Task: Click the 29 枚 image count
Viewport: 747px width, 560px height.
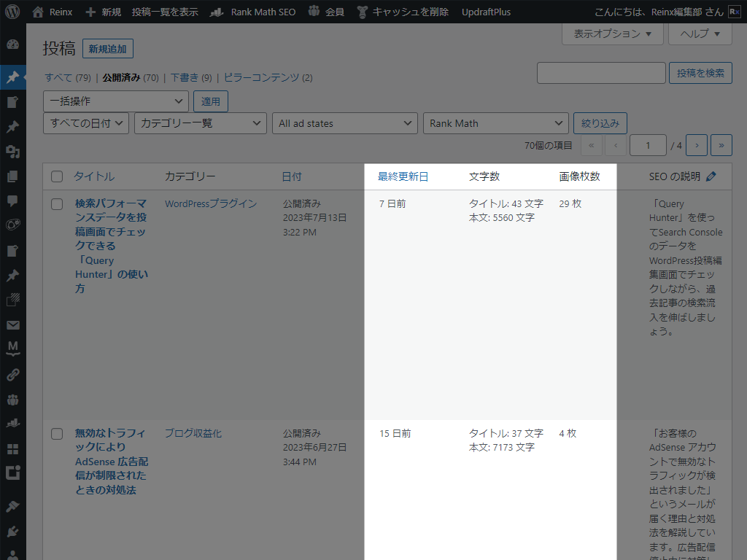Action: [x=570, y=204]
